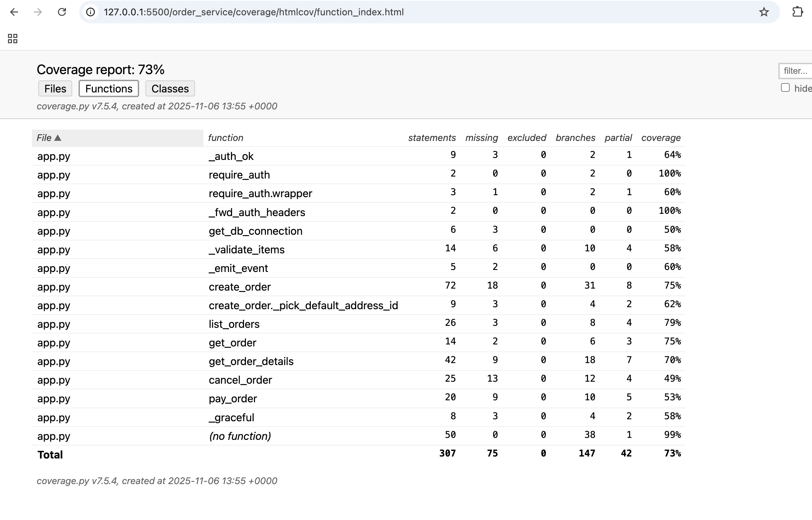The height and width of the screenshot is (520, 812).
Task: Open site information via the info icon
Action: (91, 12)
